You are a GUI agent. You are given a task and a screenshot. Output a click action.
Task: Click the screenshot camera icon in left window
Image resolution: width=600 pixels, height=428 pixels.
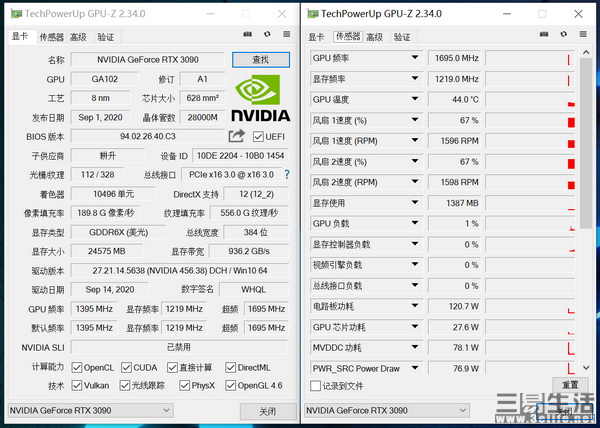click(x=248, y=34)
